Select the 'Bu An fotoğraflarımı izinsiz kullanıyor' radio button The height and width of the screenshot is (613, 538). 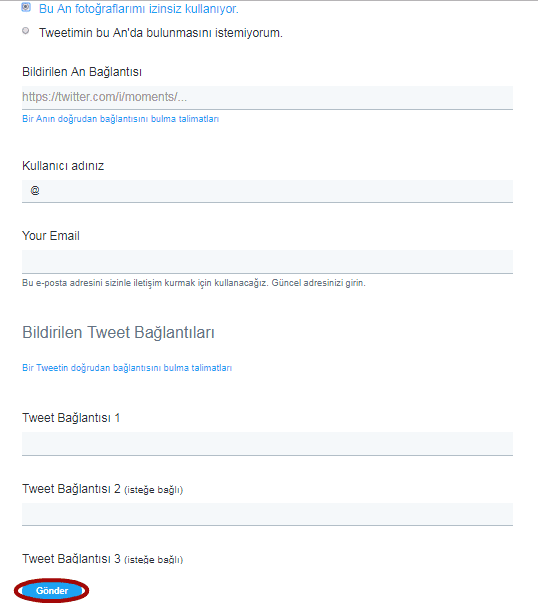(26, 7)
